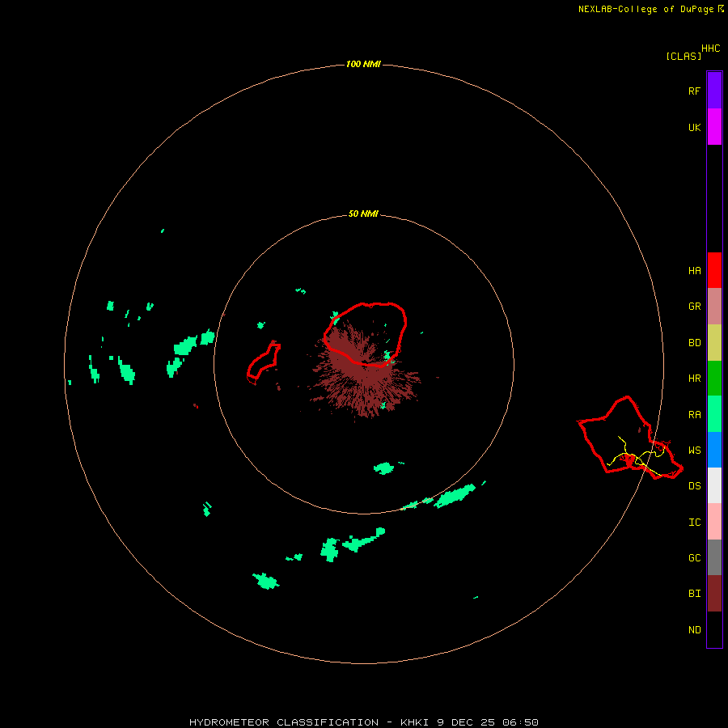Click the UK magenta legend swatch
Viewport: 728px width, 728px height.
[x=714, y=127]
